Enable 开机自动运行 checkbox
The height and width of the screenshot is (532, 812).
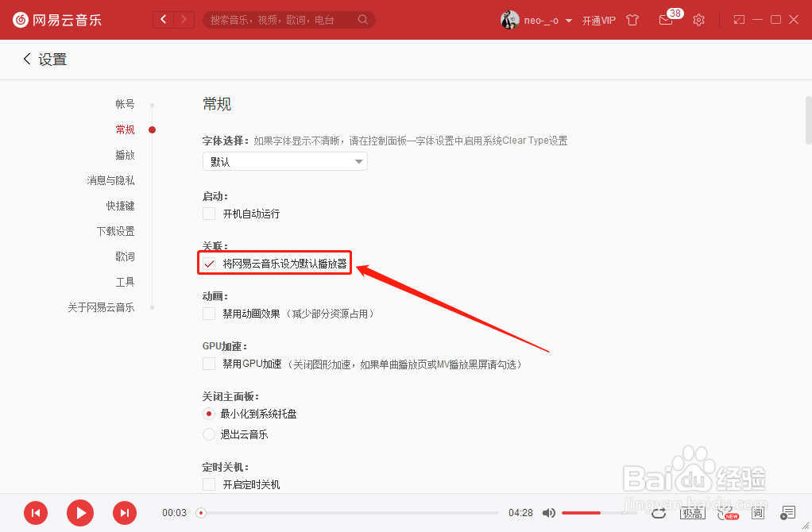click(209, 214)
